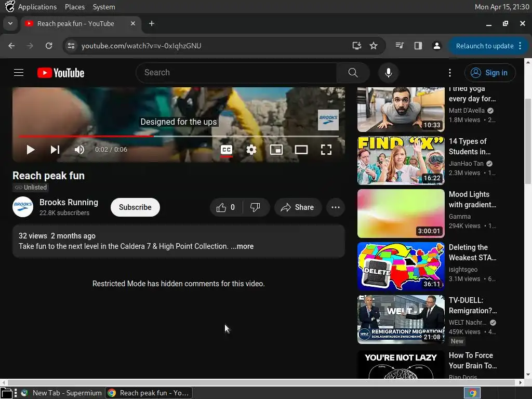
Task: Focus the YouTube search field
Action: pyautogui.click(x=236, y=73)
